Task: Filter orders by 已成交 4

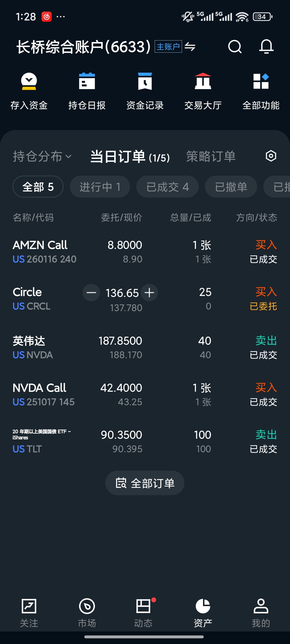Action: pyautogui.click(x=167, y=187)
